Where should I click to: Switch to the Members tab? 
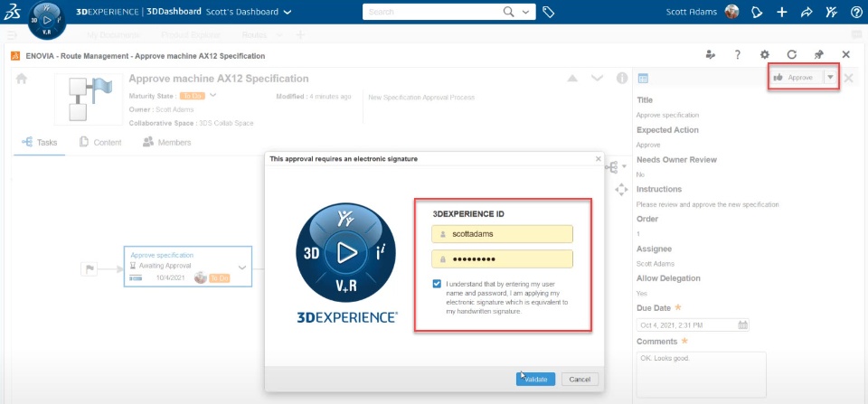(x=166, y=142)
